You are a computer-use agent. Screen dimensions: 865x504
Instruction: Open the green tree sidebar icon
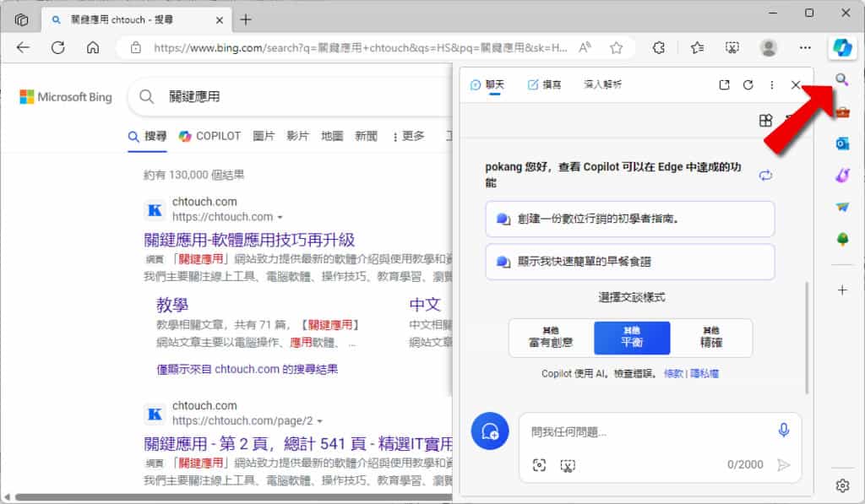[842, 239]
